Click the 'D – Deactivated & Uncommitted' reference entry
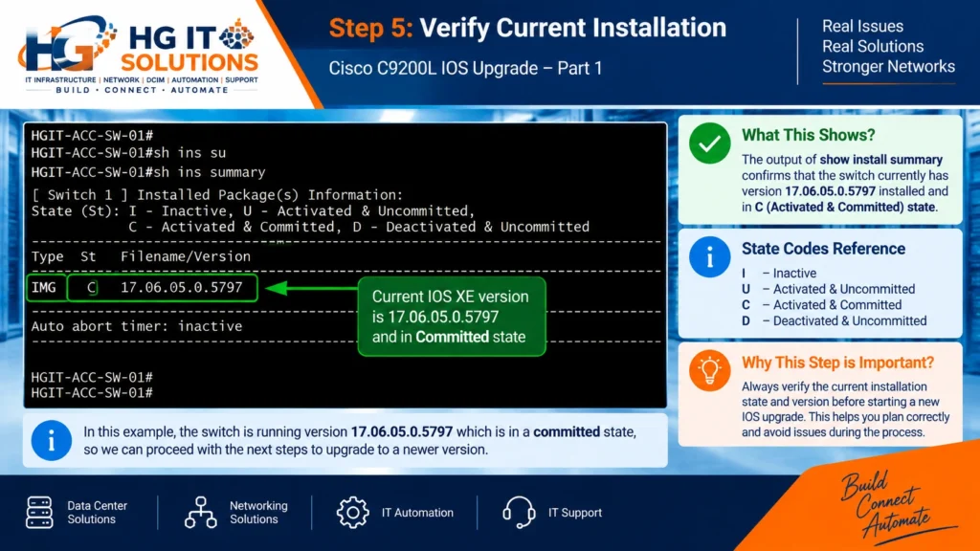Image resolution: width=980 pixels, height=551 pixels. [x=834, y=321]
